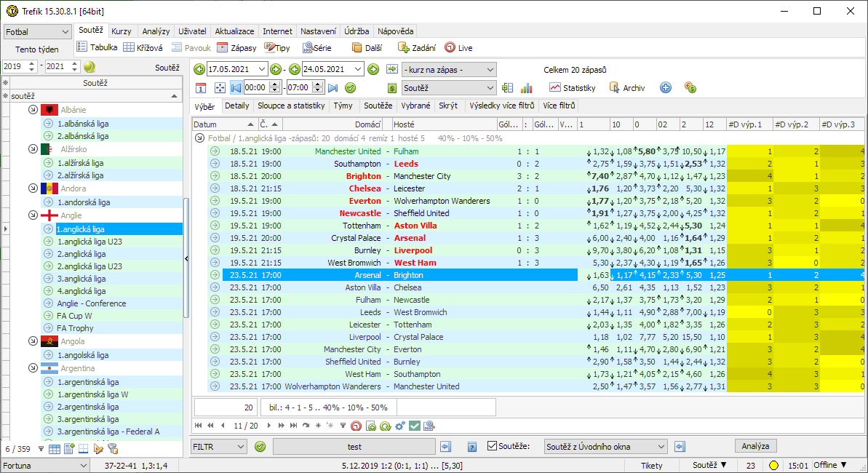Switch to 'Výsledky více filtrů' tab

pyautogui.click(x=501, y=106)
